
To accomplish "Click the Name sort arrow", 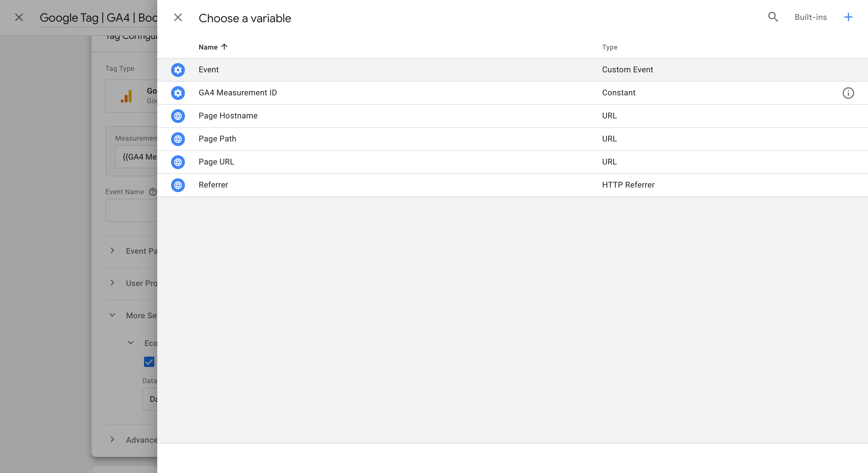I will (224, 47).
